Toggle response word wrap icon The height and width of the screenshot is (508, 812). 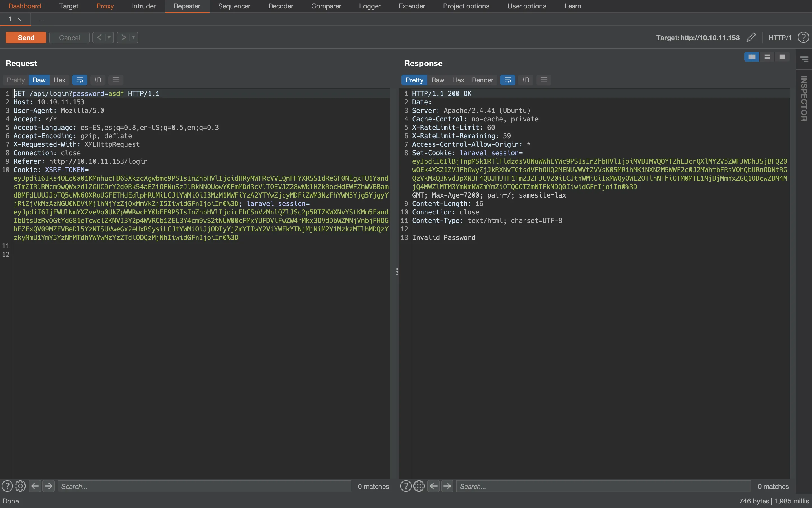[x=508, y=80]
